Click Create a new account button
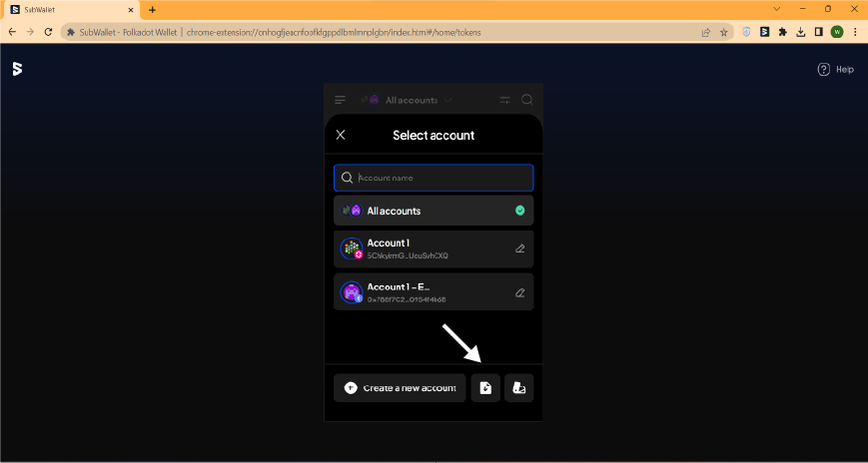Screen dimensions: 868x463 click(x=400, y=388)
